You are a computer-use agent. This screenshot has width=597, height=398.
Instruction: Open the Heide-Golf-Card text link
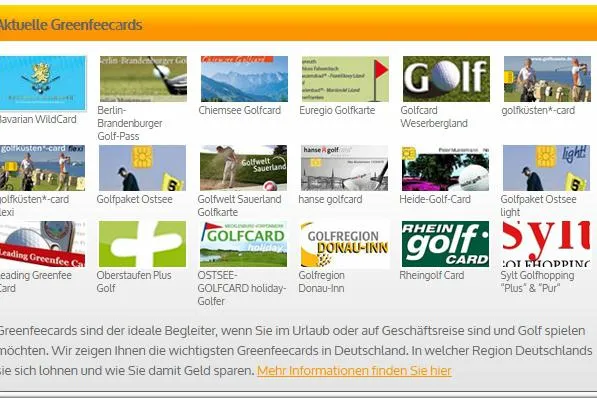(435, 199)
